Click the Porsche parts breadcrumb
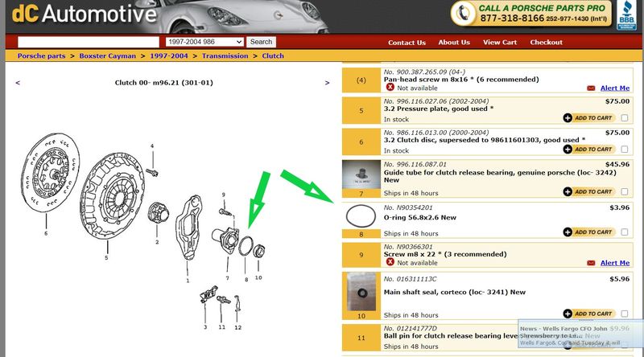 pos(41,55)
